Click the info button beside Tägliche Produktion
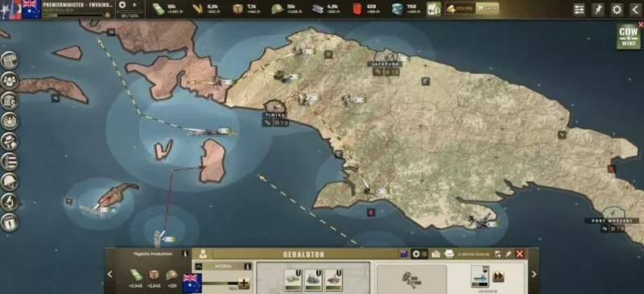Image resolution: width=644 pixels, height=294 pixels. coord(185,254)
